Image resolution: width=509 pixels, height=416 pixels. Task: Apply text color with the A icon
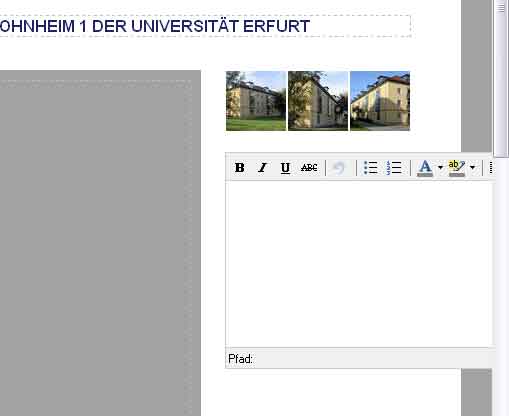tap(425, 168)
